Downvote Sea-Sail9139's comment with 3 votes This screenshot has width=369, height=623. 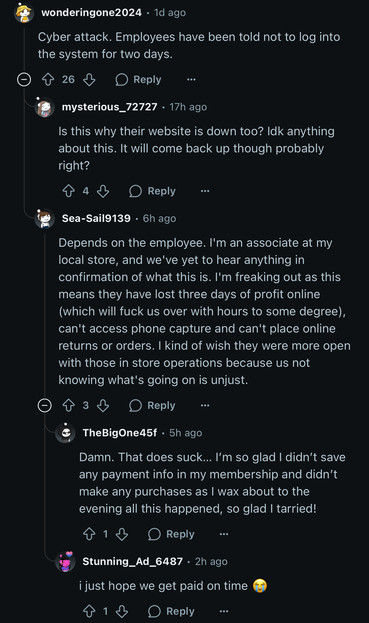click(103, 405)
